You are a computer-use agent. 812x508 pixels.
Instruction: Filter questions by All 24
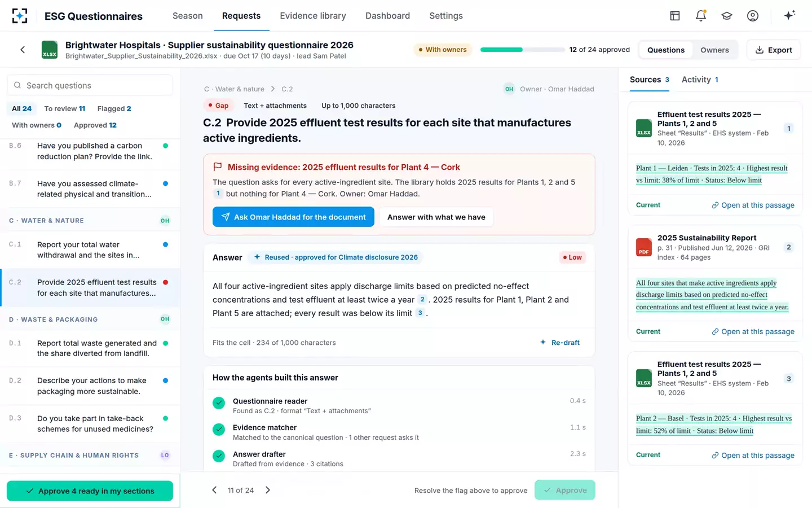[22, 108]
